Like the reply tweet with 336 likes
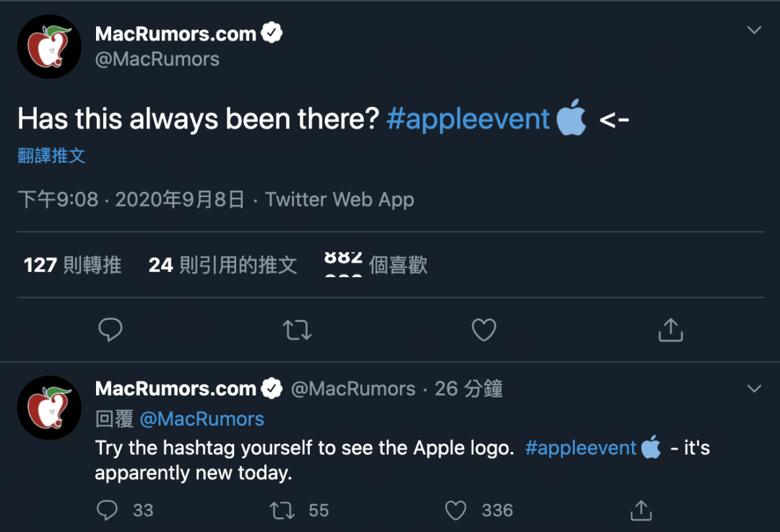 [456, 510]
